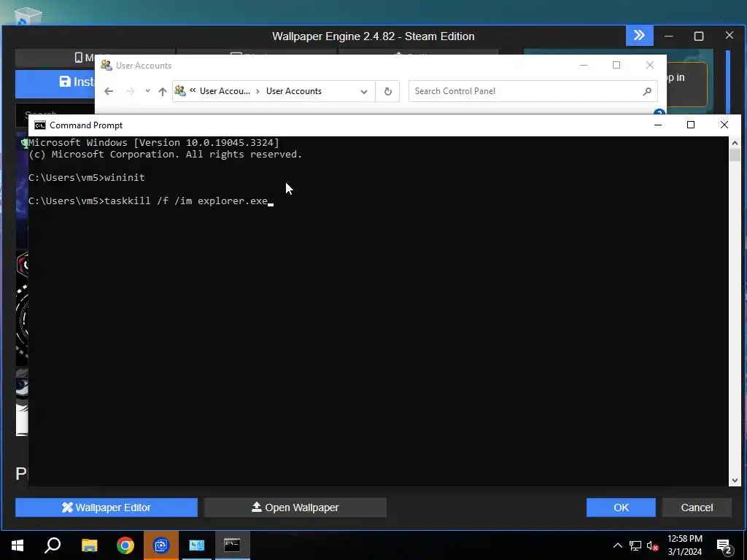Switch to Control Panel taskbar icon
This screenshot has width=747, height=560.
coord(197,545)
